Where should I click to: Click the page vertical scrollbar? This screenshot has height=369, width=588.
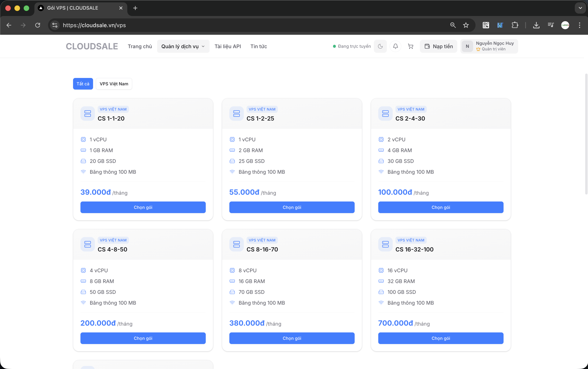point(586,134)
